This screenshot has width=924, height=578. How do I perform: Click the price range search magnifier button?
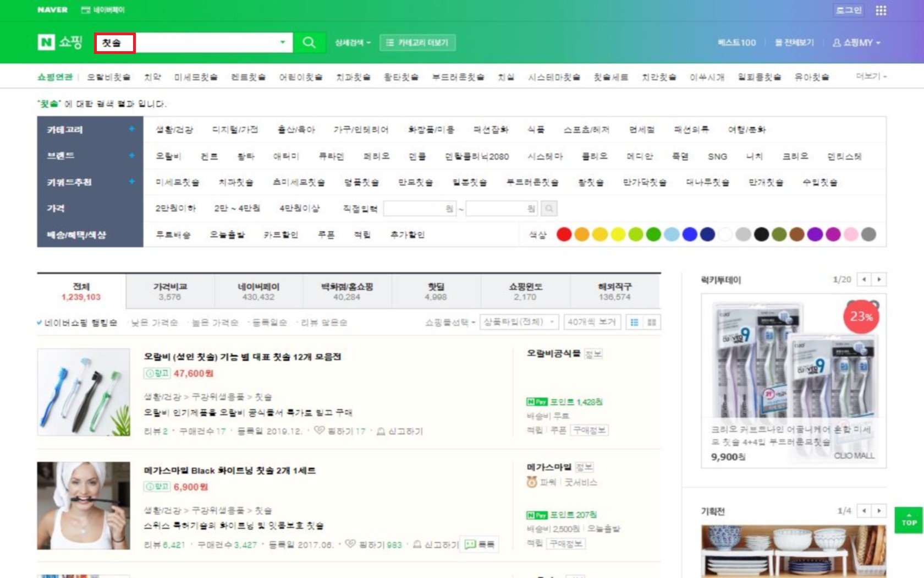[x=549, y=208]
